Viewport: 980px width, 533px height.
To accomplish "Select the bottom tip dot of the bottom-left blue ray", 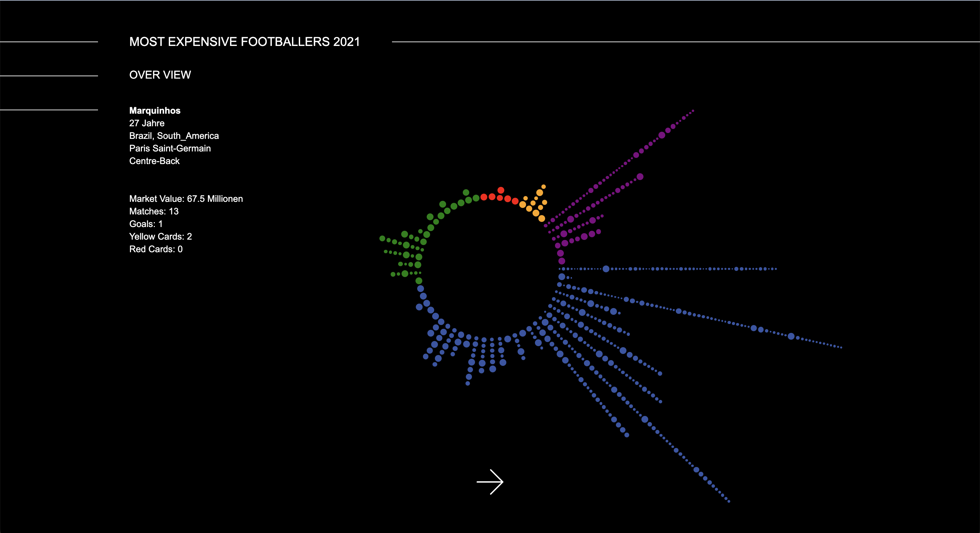I will [468, 384].
